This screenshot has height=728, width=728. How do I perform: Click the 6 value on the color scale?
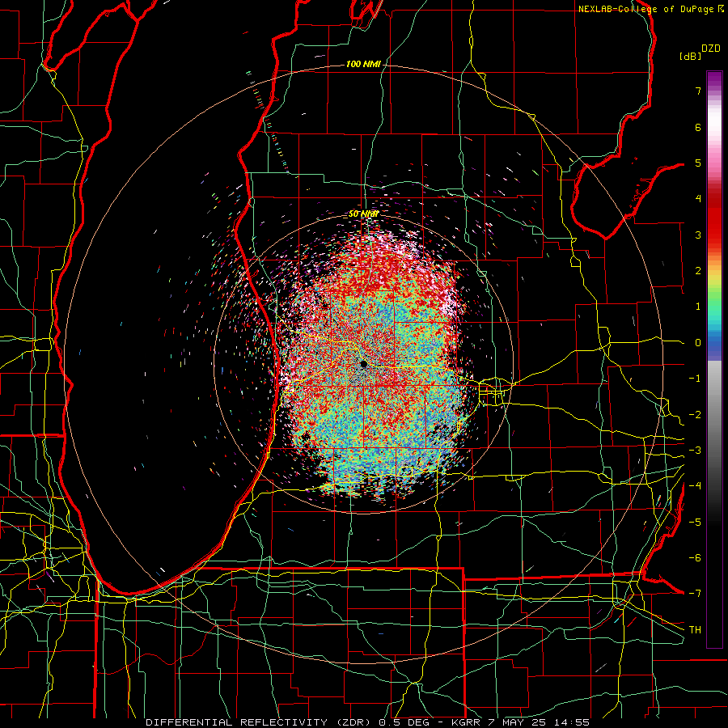698,127
